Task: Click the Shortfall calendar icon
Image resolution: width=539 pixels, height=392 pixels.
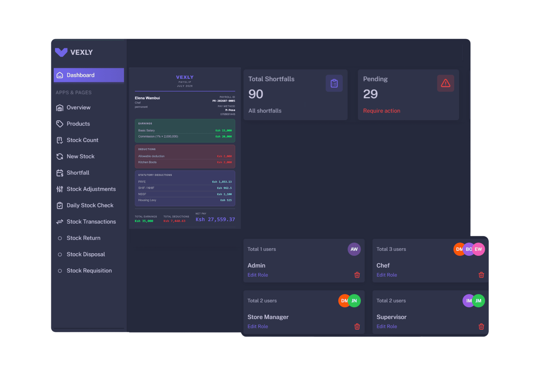Action: coord(60,173)
